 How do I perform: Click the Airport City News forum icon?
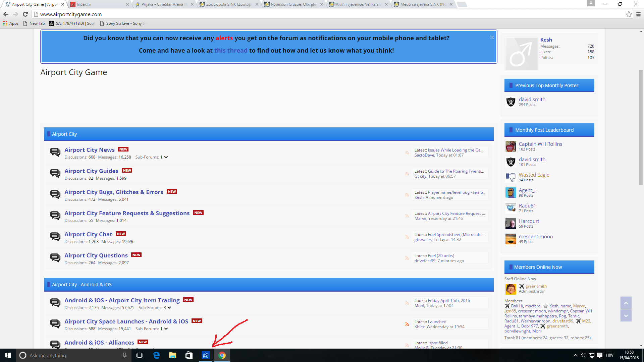pos(55,152)
